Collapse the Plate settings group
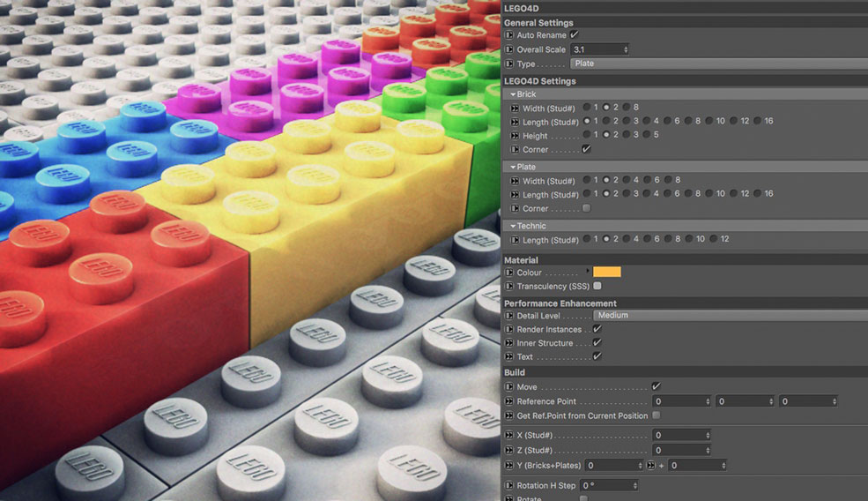Viewport: 868px width, 501px height. coord(513,168)
